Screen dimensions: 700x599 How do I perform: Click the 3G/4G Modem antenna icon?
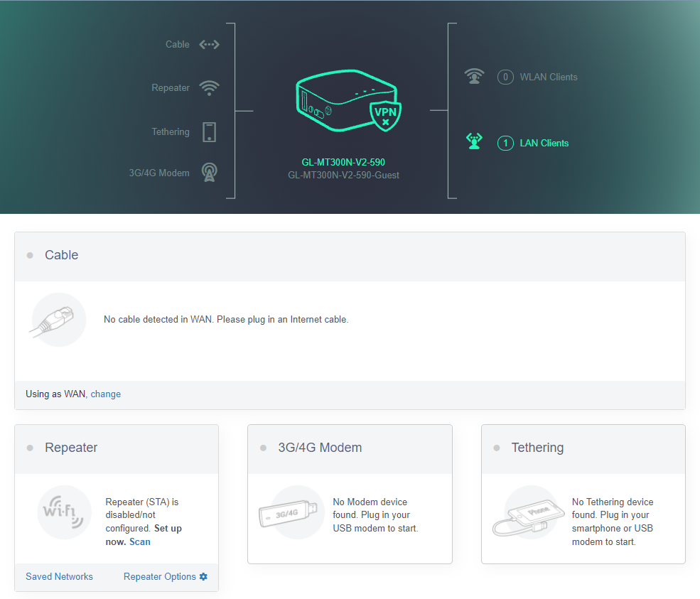point(209,173)
